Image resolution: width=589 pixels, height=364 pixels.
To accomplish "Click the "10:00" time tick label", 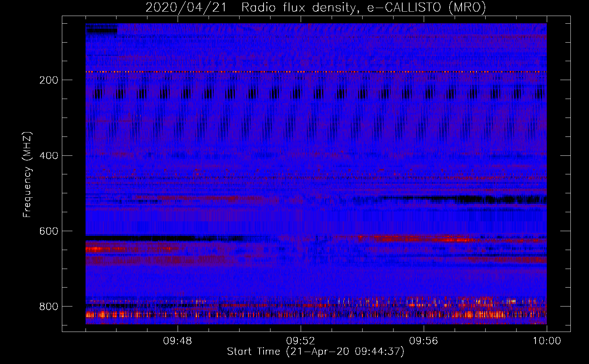I will pos(547,341).
